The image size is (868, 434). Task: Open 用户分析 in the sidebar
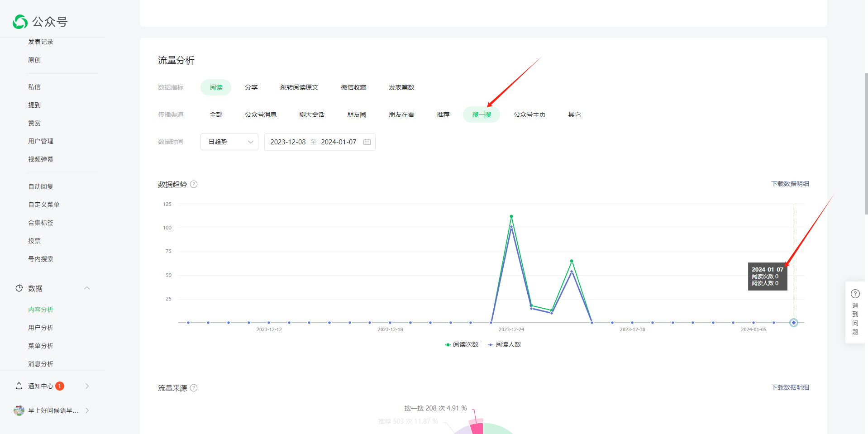point(41,328)
